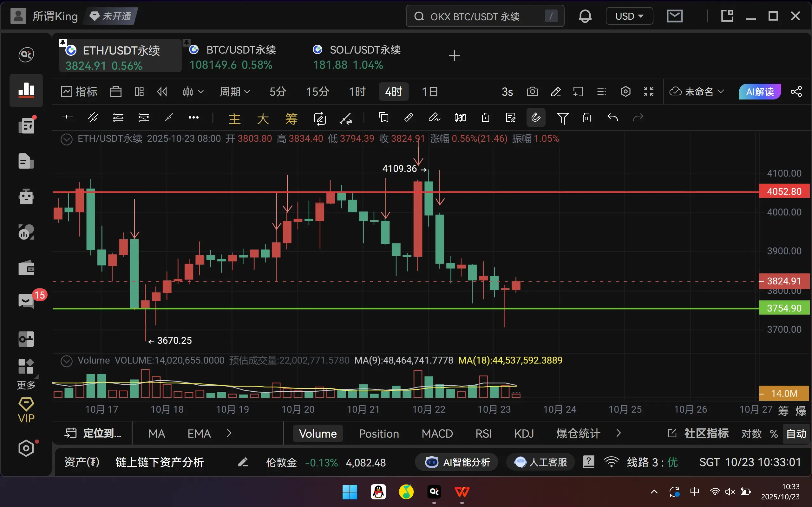Collapse the Volume indicator legend
This screenshot has height=507, width=812.
66,361
